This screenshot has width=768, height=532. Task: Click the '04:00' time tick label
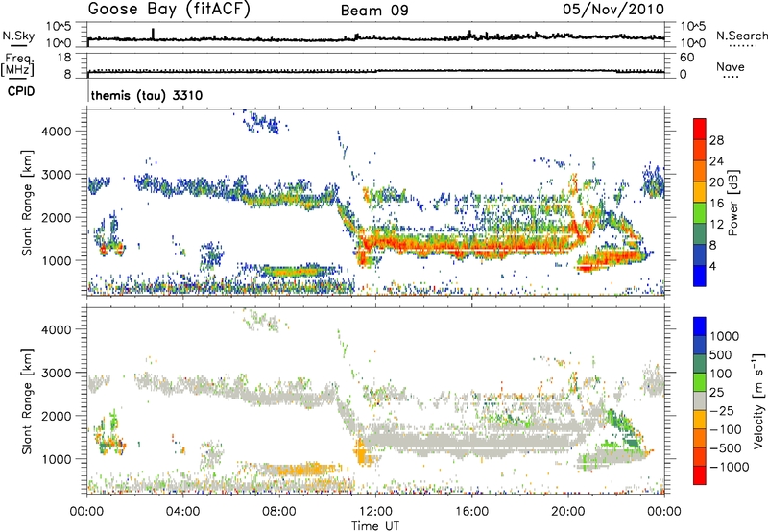(183, 512)
